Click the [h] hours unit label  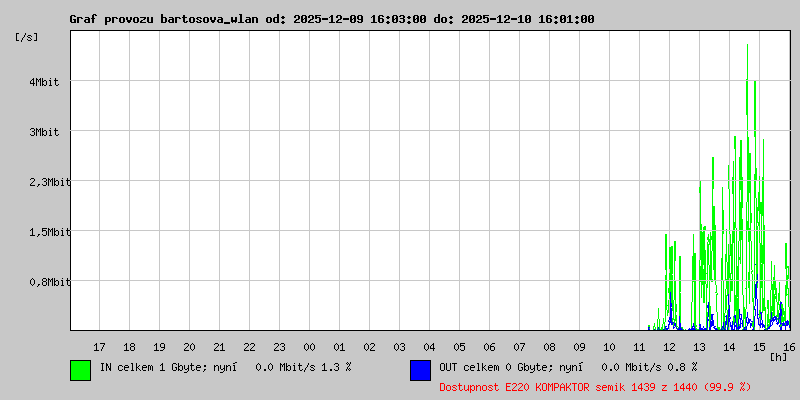pos(779,357)
